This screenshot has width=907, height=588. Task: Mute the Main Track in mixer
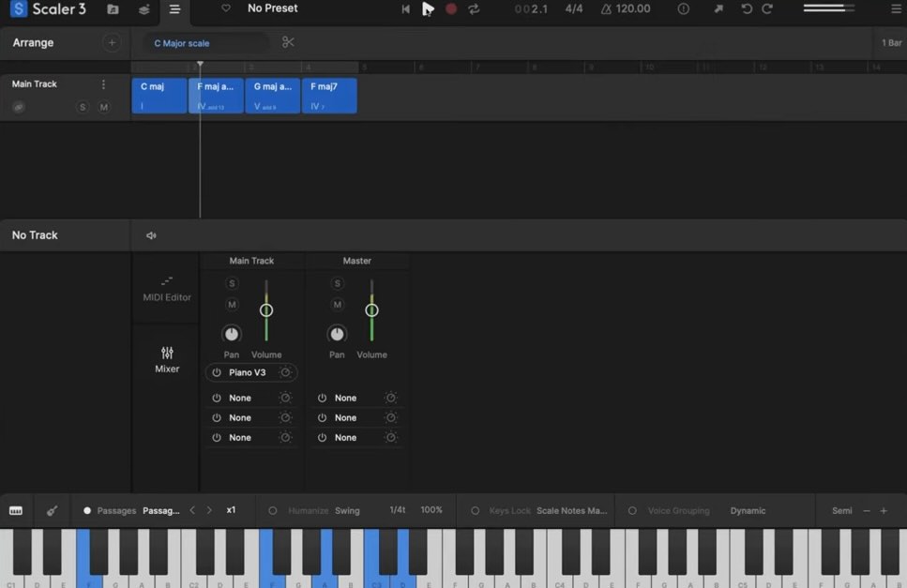[x=232, y=304]
